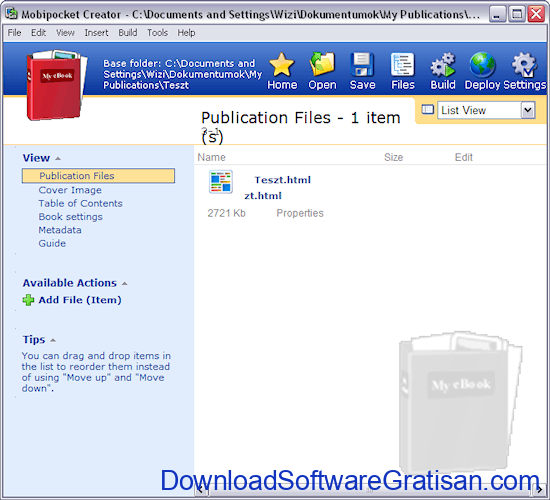
Task: Open Table of Contents section
Action: click(x=80, y=204)
